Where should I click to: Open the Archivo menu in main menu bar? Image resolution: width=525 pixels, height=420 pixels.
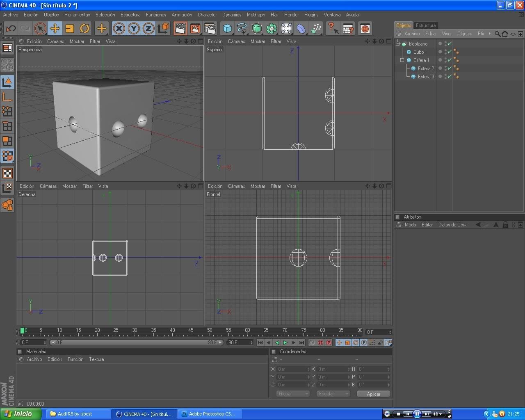click(11, 15)
